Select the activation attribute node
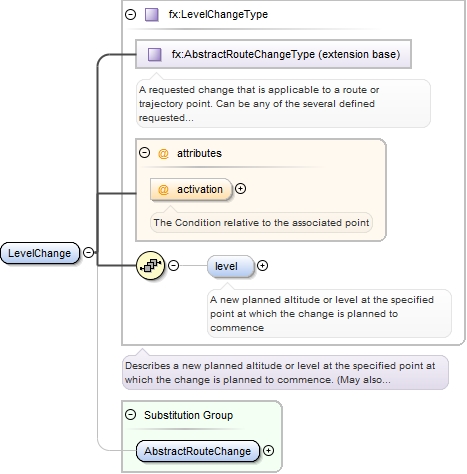This screenshot has width=467, height=474. click(191, 189)
